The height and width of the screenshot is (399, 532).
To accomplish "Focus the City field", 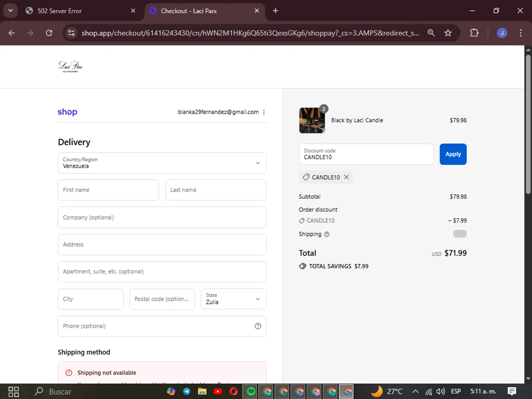I will pyautogui.click(x=91, y=299).
